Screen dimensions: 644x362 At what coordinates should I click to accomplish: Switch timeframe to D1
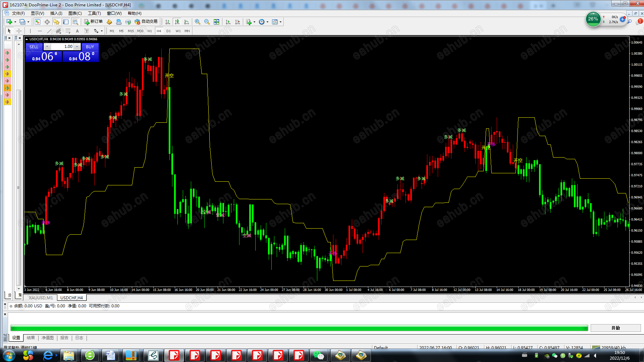pos(168,31)
